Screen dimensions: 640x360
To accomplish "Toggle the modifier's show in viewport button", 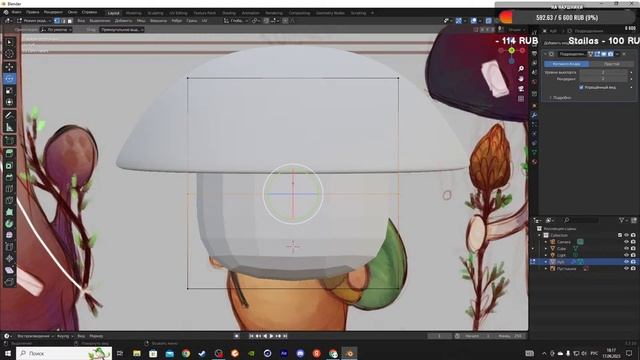I will (604, 54).
